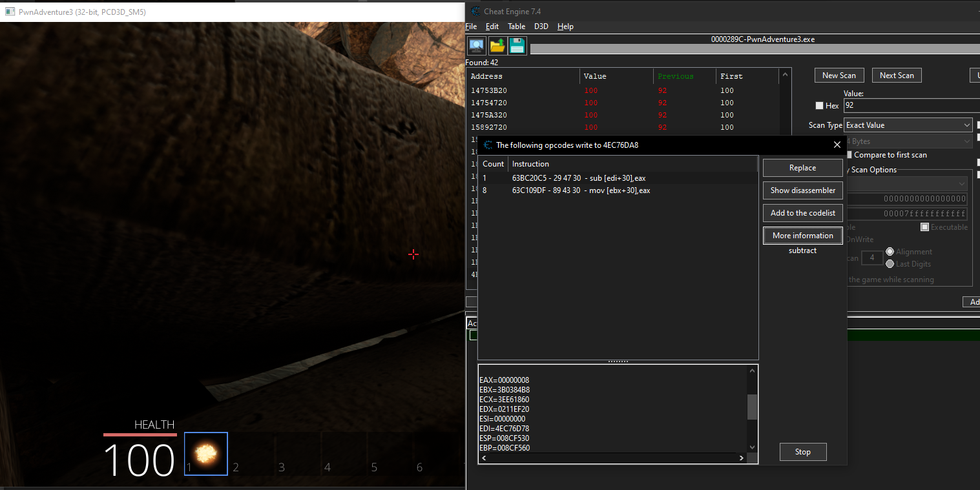Viewport: 980px width, 490px height.
Task: Click the register info vertical scrollbar thumb
Action: (751, 407)
